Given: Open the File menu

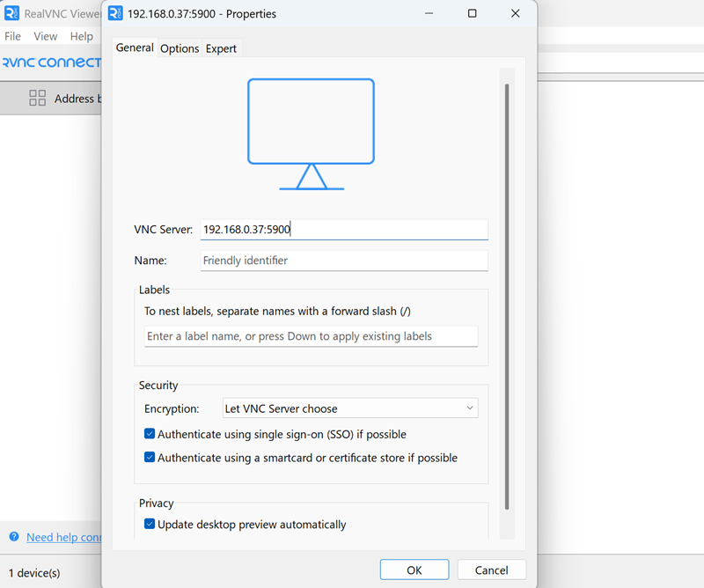Looking at the screenshot, I should click(13, 36).
